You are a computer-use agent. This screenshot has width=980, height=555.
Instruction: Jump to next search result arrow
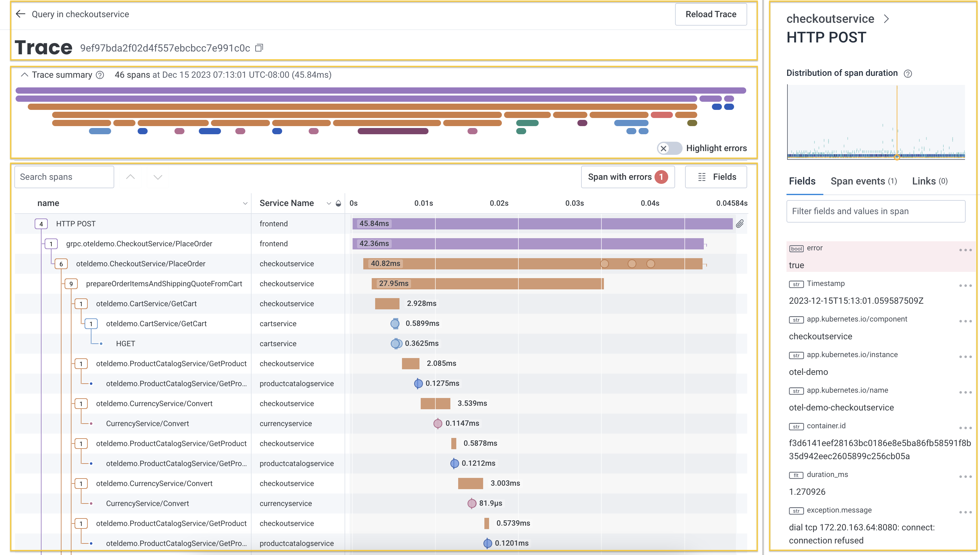pyautogui.click(x=158, y=177)
